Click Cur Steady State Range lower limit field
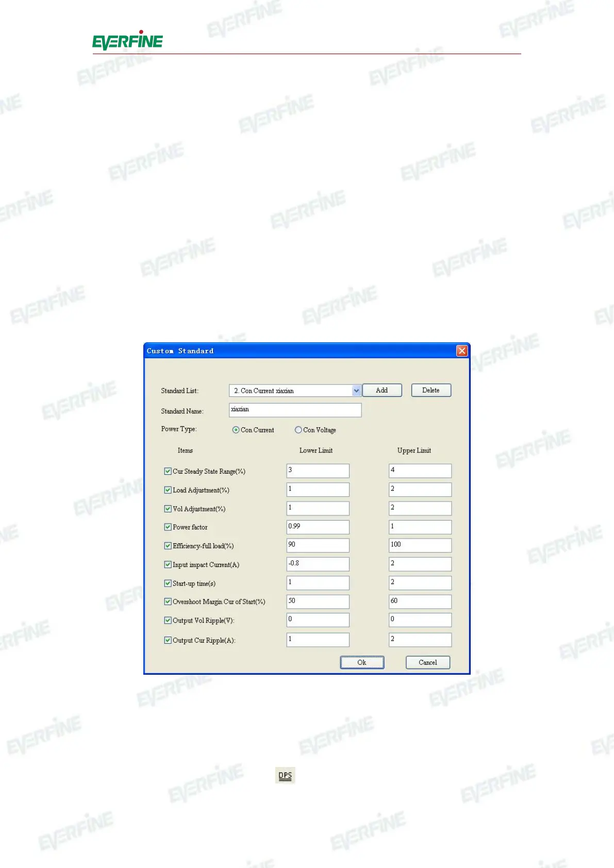This screenshot has height=868, width=614. pos(318,471)
